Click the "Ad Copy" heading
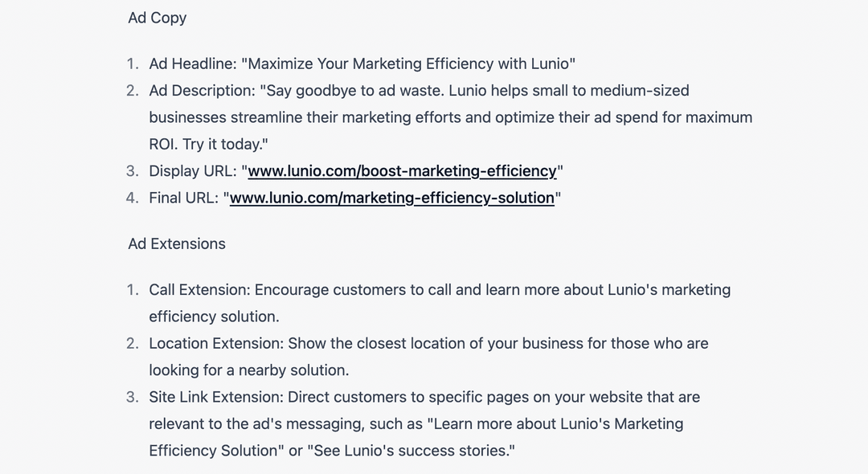The height and width of the screenshot is (474, 868). point(158,18)
